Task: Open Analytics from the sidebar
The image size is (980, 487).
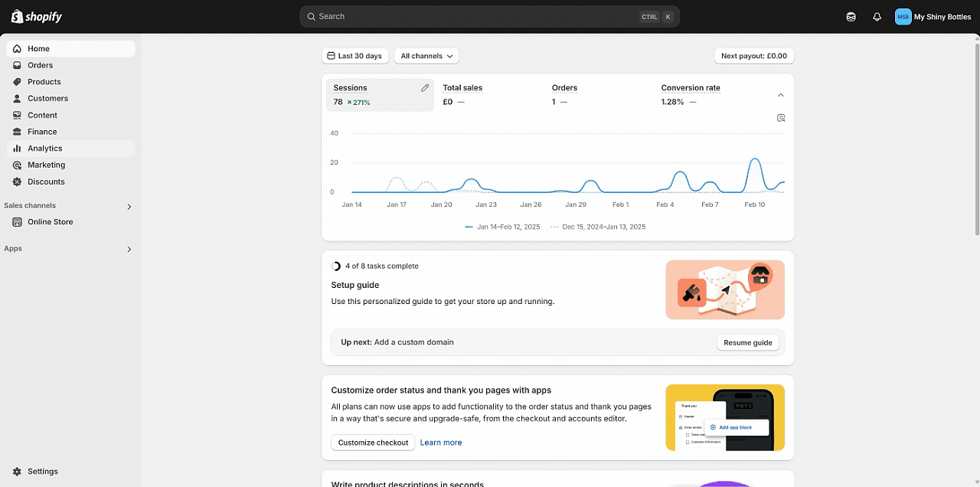Action: (45, 149)
